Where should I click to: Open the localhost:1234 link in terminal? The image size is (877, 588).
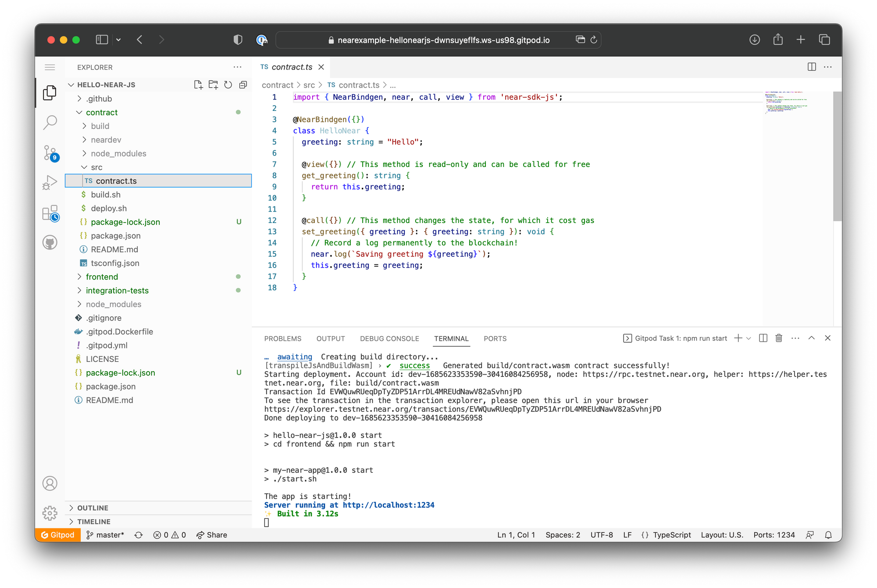tap(389, 505)
